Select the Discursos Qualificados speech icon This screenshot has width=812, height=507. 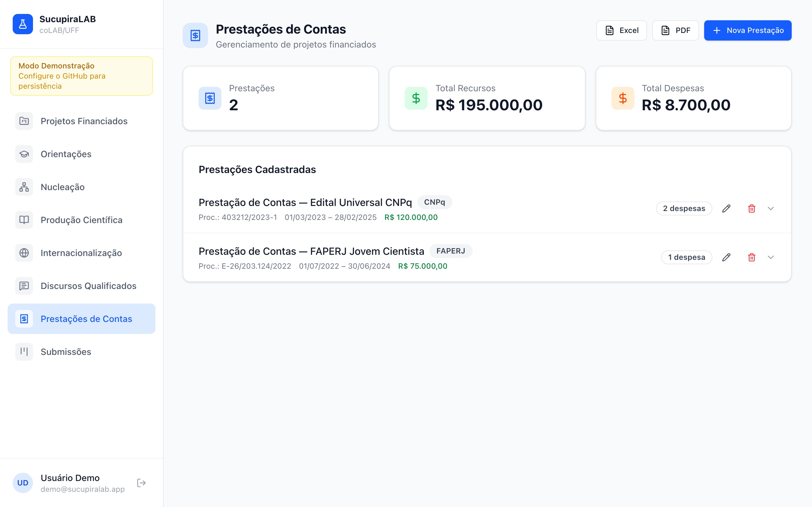click(24, 286)
